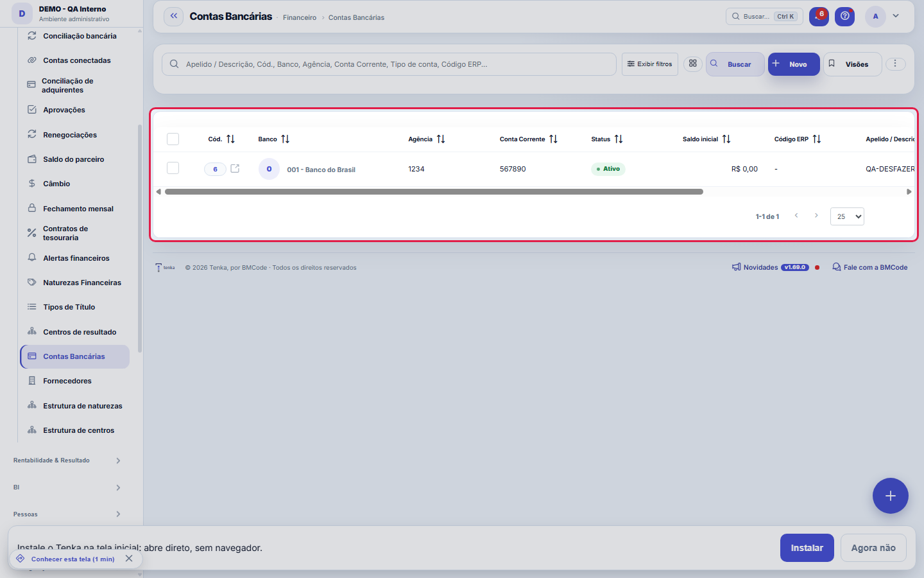The image size is (924, 578).
Task: Show filters with Exibir filtros button
Action: (x=650, y=64)
